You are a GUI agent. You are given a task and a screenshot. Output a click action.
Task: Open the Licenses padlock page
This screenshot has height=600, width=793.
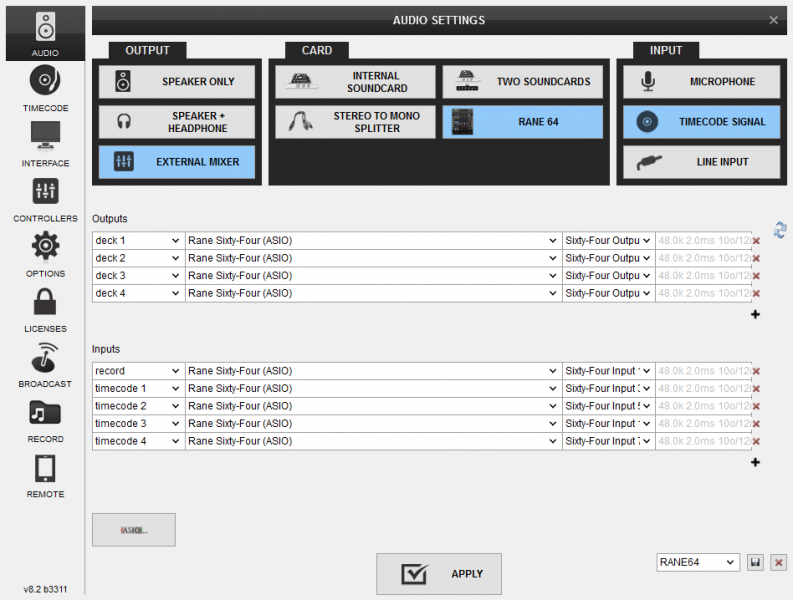[x=45, y=310]
